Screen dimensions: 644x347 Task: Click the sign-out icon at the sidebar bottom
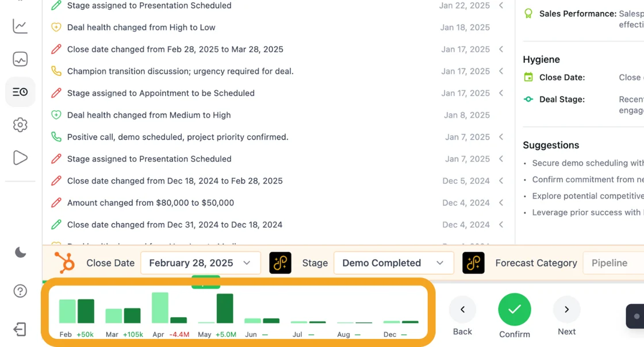point(20,329)
